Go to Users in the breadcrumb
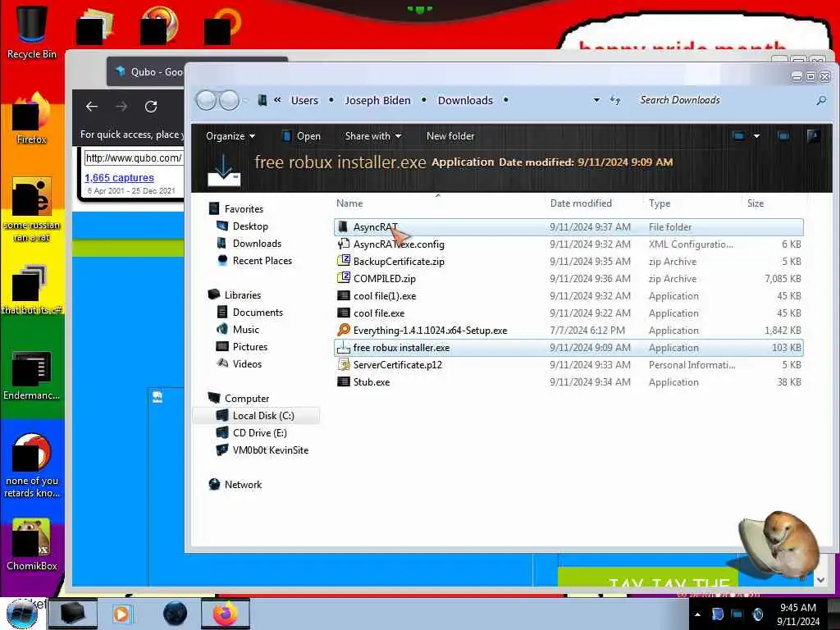 (x=304, y=100)
